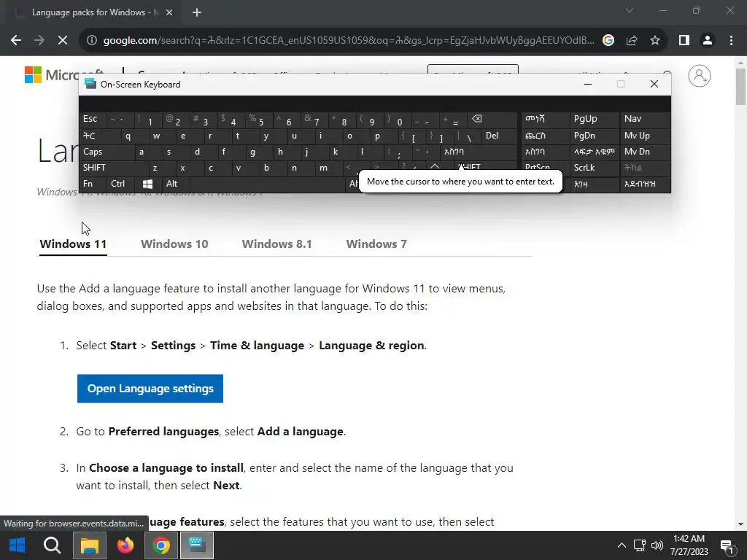Click the up arrow key on keyboard
This screenshot has height=560, width=747.
[435, 167]
